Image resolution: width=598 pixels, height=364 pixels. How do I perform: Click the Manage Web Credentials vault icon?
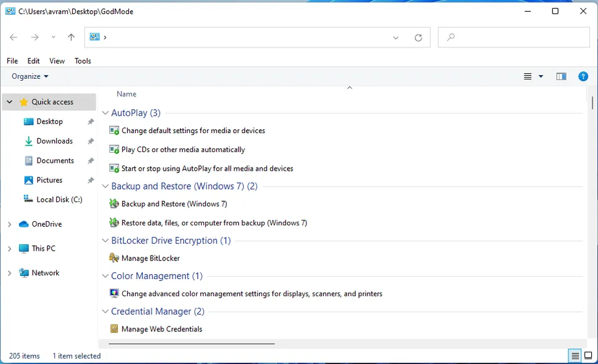pyautogui.click(x=114, y=329)
